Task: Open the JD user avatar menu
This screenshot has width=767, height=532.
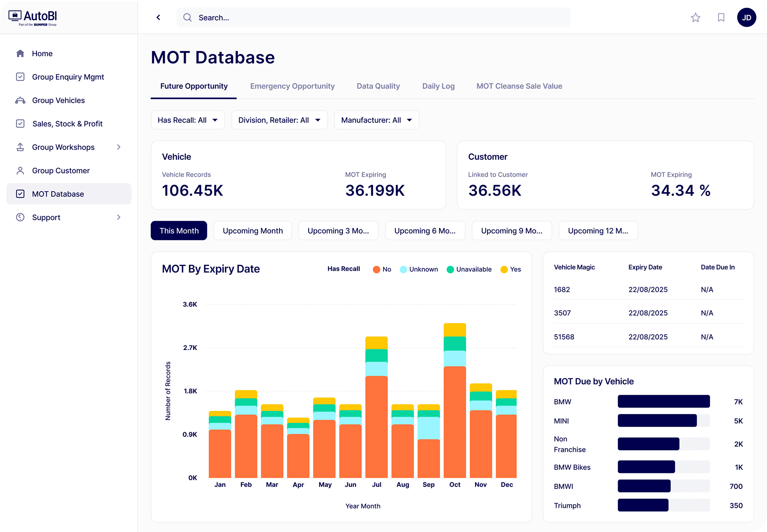Action: [746, 18]
